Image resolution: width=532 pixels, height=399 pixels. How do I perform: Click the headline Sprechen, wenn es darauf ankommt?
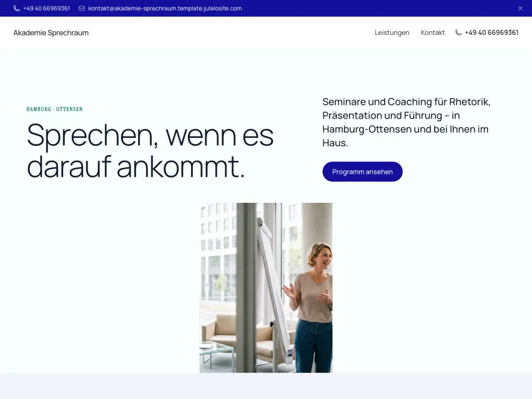[x=150, y=151]
